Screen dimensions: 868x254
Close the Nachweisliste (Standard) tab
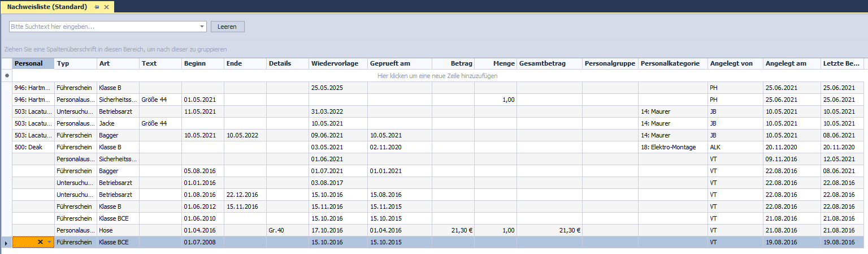point(106,7)
